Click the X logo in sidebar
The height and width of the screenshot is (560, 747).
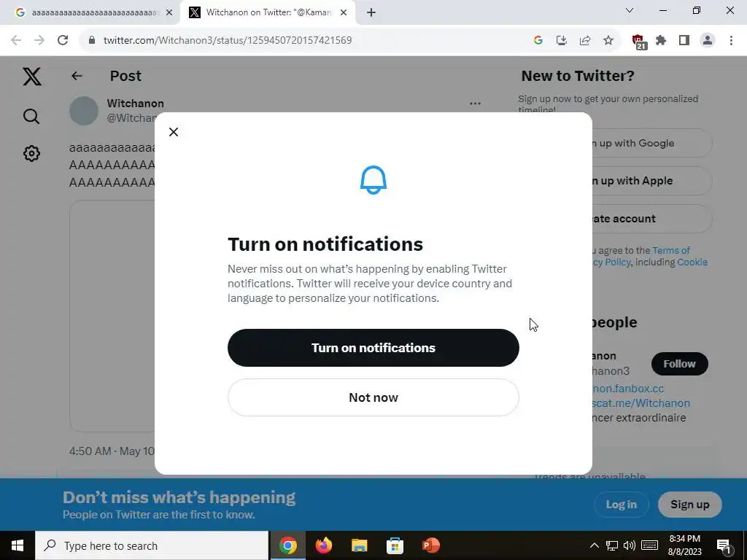(32, 76)
